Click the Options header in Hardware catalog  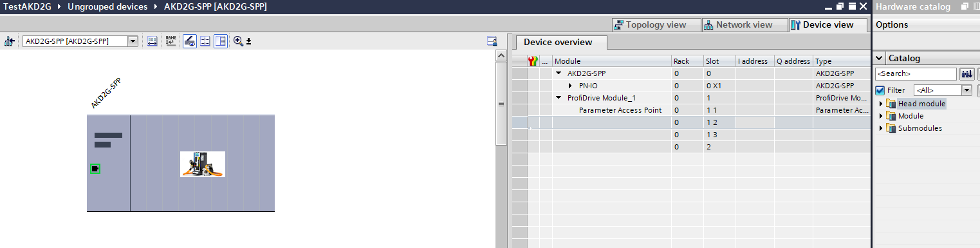click(892, 24)
